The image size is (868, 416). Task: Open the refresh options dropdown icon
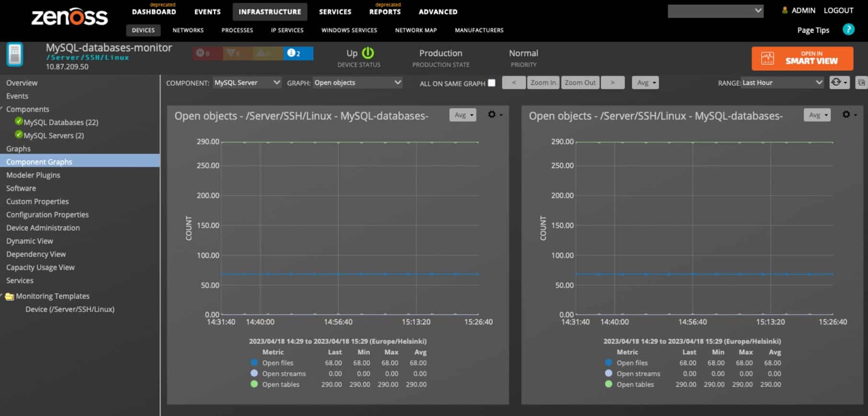coord(839,82)
